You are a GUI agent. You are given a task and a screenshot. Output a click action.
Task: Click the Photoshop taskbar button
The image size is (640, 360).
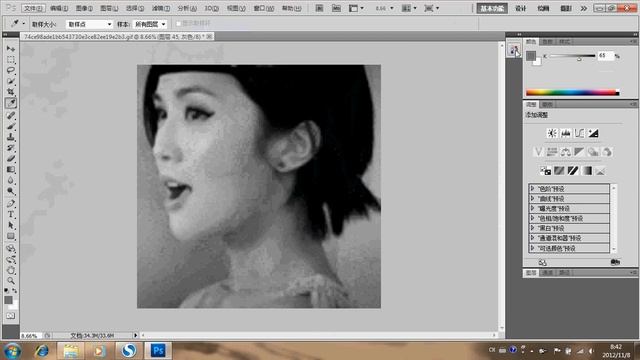[x=158, y=351]
